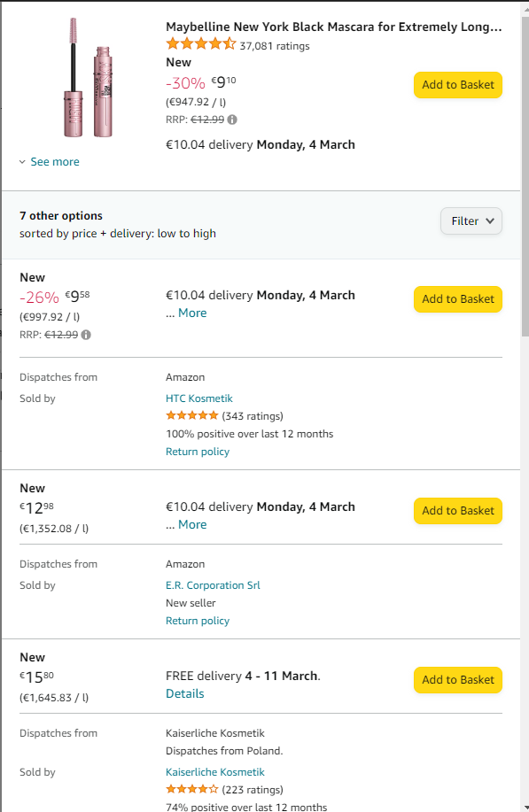Open Details link for free delivery
529x812 pixels.
[185, 693]
